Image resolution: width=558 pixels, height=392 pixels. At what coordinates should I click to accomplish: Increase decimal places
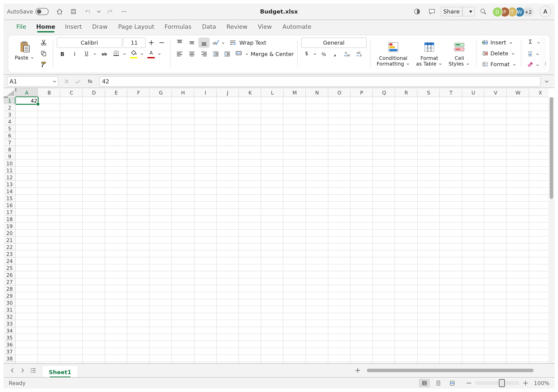347,54
